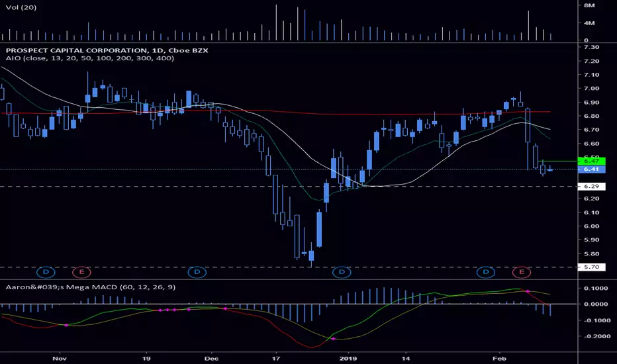617x364 pixels.
Task: Select the blue 6.41 current price label
Action: [x=591, y=169]
